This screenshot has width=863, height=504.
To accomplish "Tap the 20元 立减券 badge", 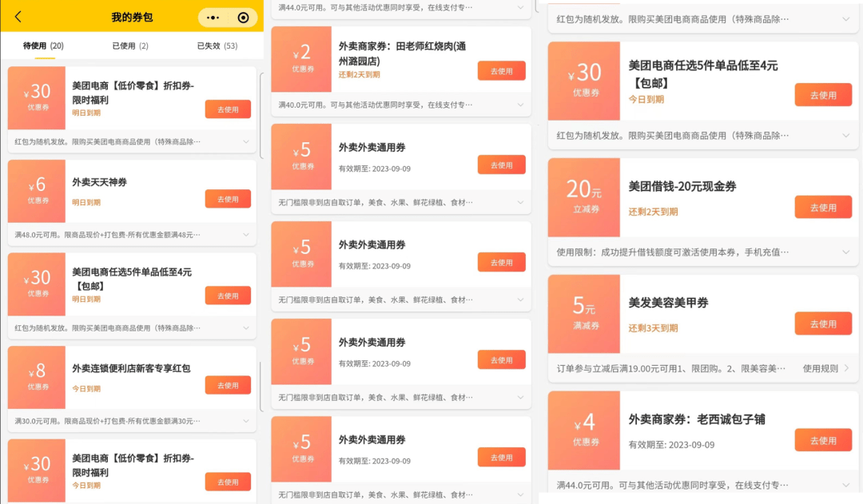I will click(583, 196).
